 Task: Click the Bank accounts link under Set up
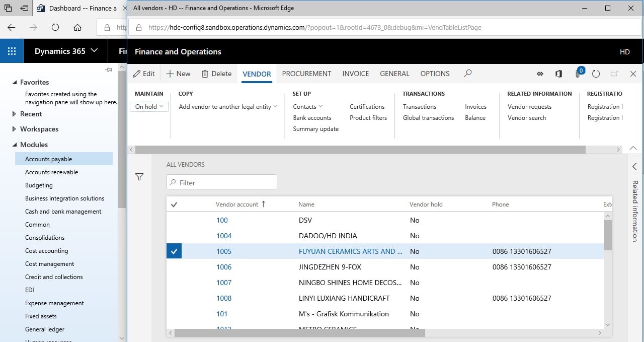click(x=312, y=118)
